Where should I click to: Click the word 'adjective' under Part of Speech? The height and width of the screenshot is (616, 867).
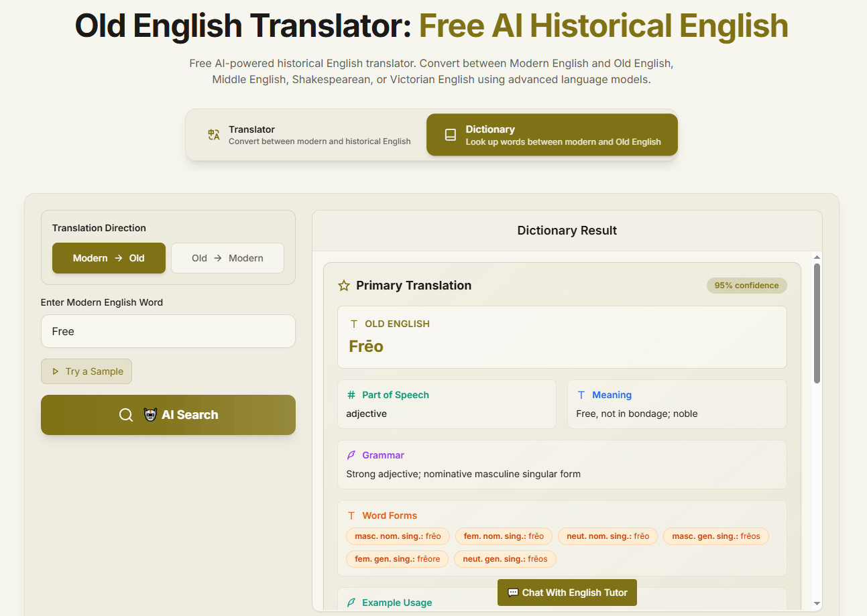pos(366,414)
